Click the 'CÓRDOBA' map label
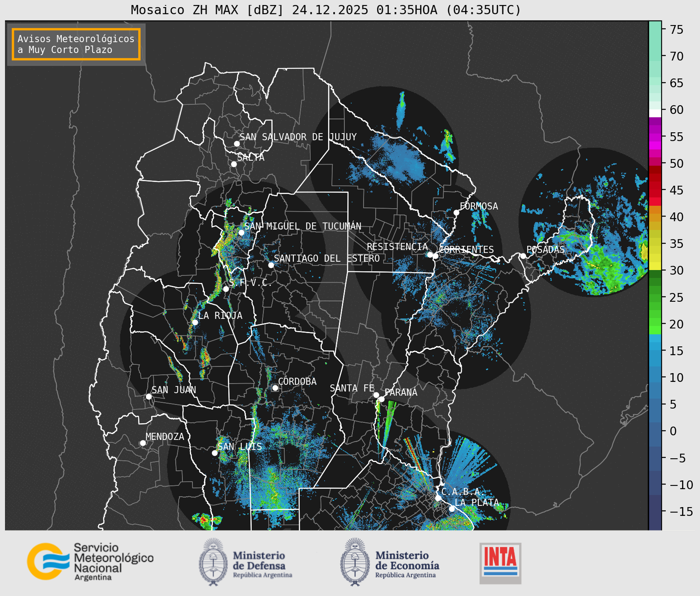This screenshot has width=700, height=596. (x=297, y=381)
